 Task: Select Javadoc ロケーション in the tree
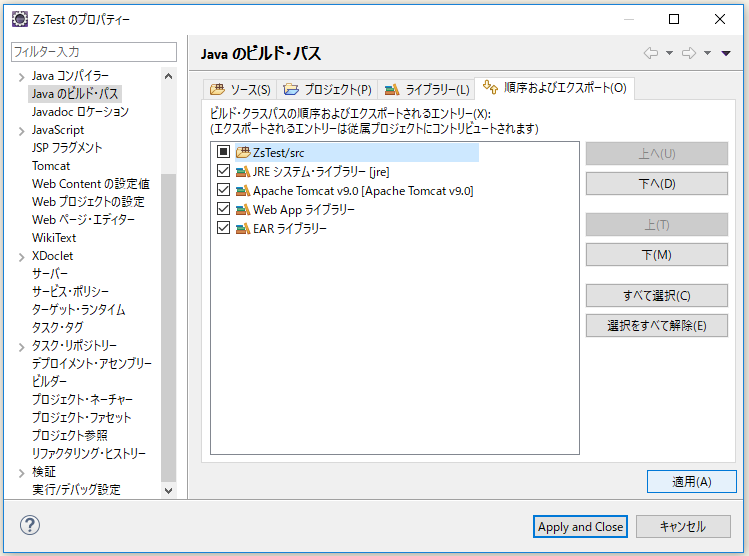(x=80, y=112)
